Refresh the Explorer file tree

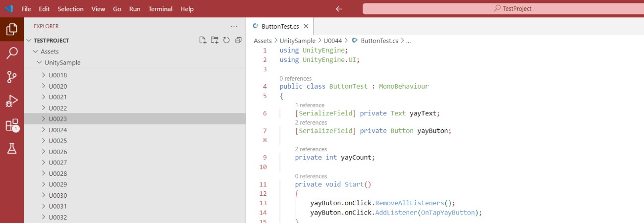(x=226, y=41)
